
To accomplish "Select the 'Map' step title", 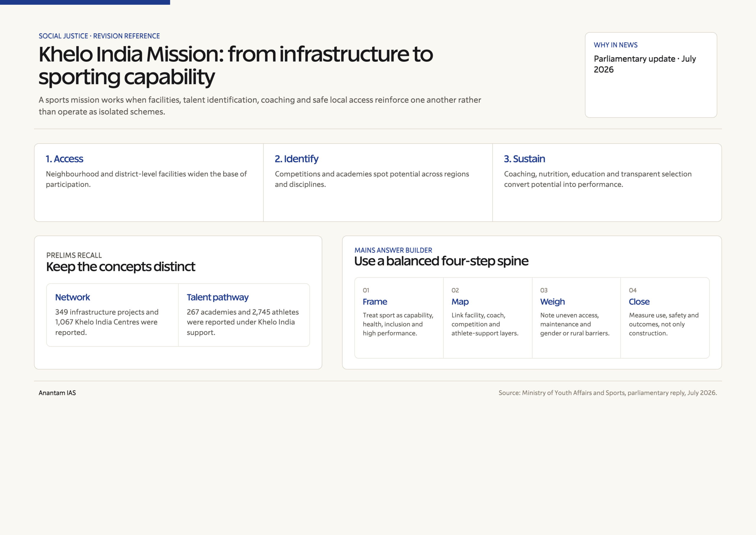I will pos(460,302).
